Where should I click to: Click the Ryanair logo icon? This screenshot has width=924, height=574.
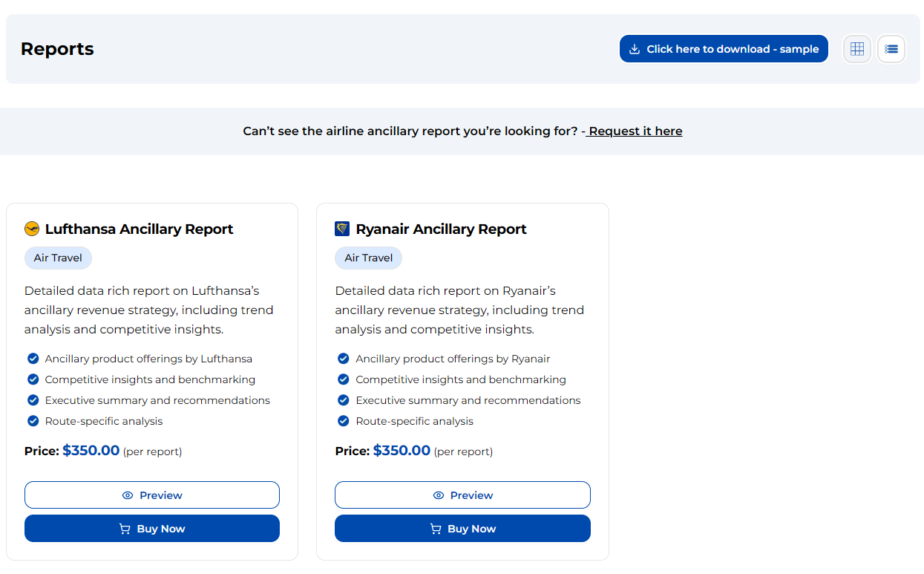click(x=342, y=229)
